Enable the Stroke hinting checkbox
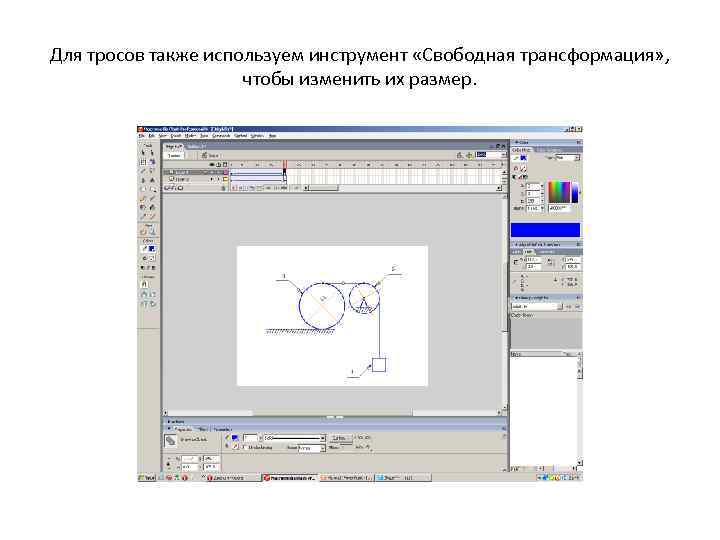 245,447
